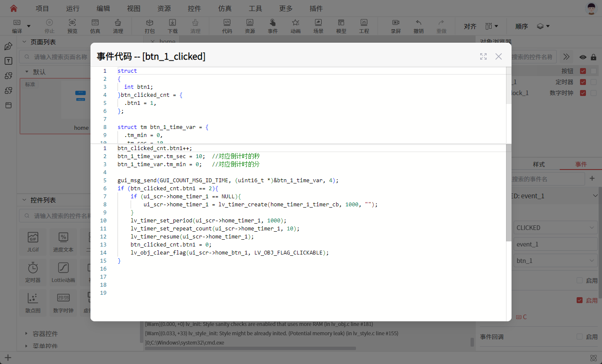Toggle visibility checkbox for 按钮 row
This screenshot has height=364, width=602.
pyautogui.click(x=583, y=71)
